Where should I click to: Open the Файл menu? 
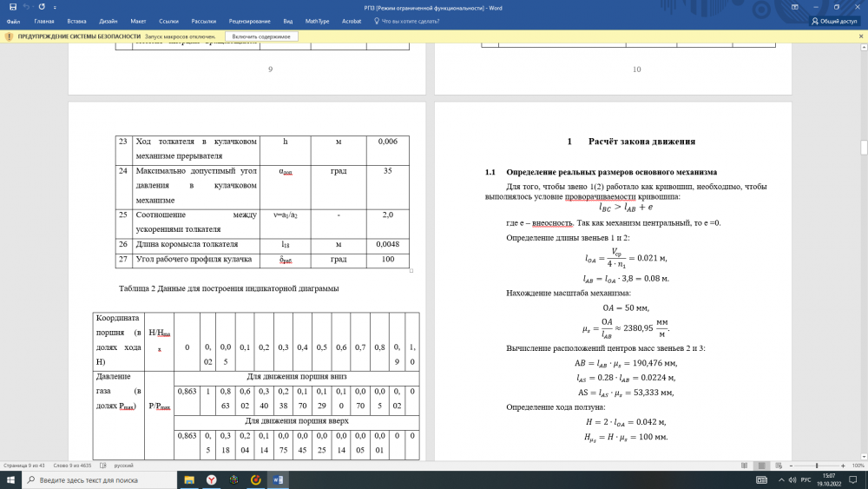click(13, 21)
